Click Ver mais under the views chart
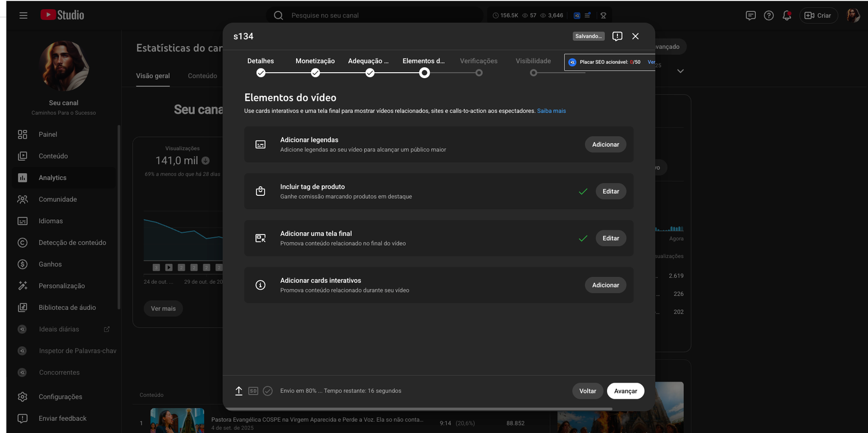 point(163,309)
